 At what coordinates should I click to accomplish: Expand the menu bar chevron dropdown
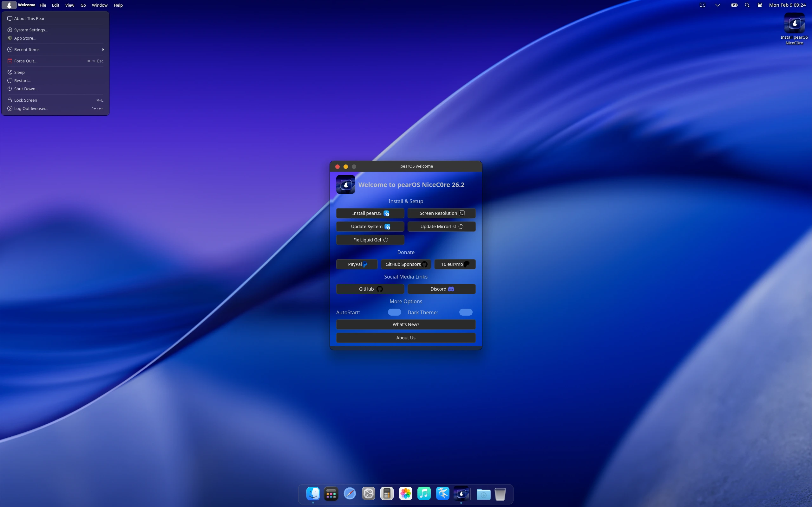[717, 5]
